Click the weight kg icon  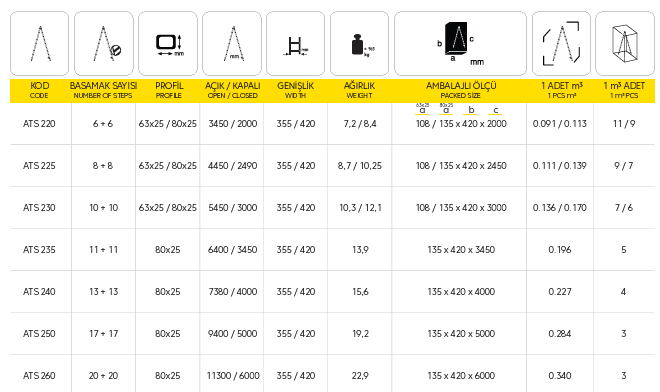(x=359, y=43)
